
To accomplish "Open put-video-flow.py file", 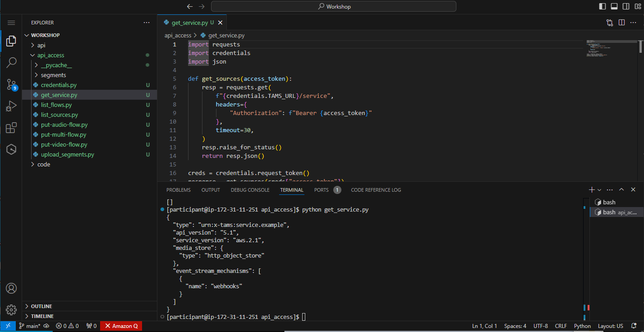I will click(x=89, y=144).
